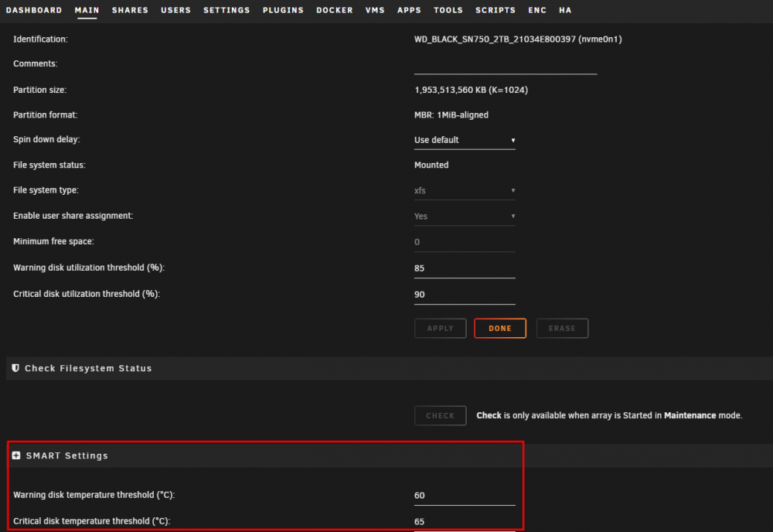
Task: Click the 'Identification:' label
Action: (x=40, y=39)
